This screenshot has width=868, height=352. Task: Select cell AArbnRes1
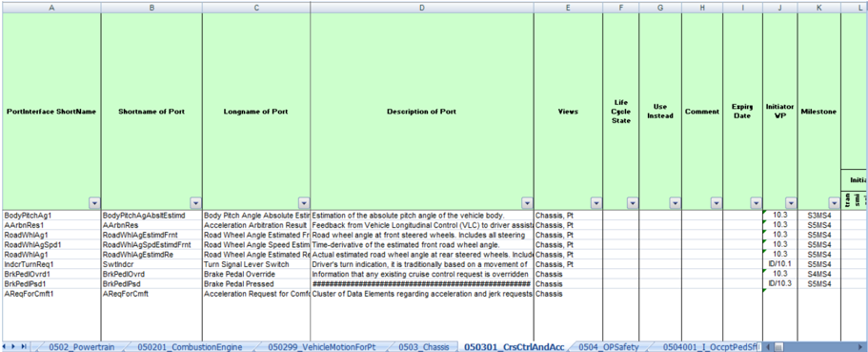(51, 224)
